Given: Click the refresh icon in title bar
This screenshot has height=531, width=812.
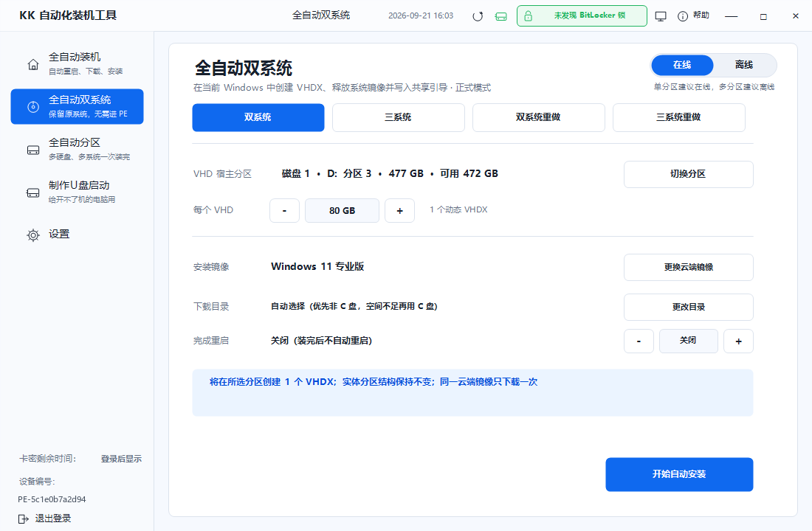Looking at the screenshot, I should pos(478,16).
